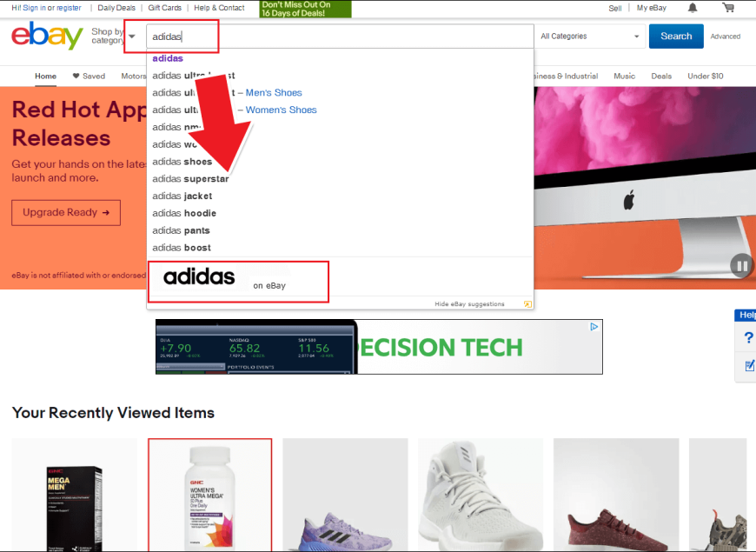Select the adidas boost suggestion at list bottom
The height and width of the screenshot is (552, 756).
(182, 248)
